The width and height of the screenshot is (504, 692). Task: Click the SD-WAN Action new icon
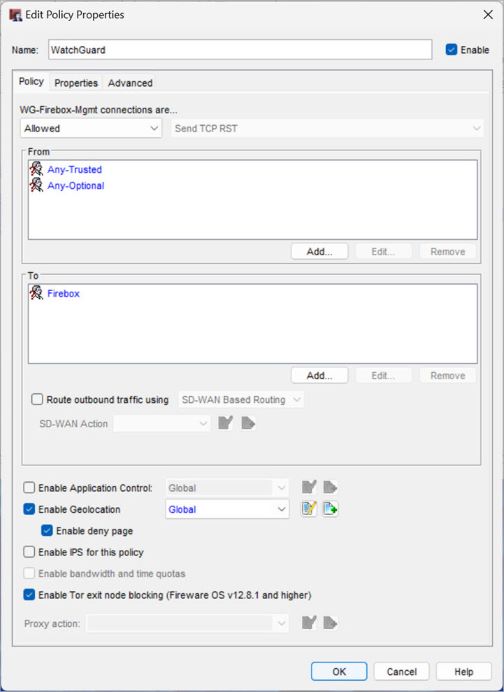[248, 423]
